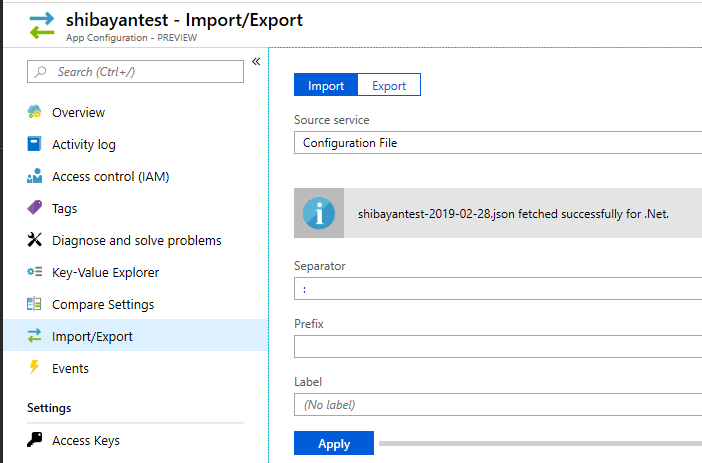Image resolution: width=702 pixels, height=463 pixels.
Task: Click the Settings section heading
Action: pos(49,408)
